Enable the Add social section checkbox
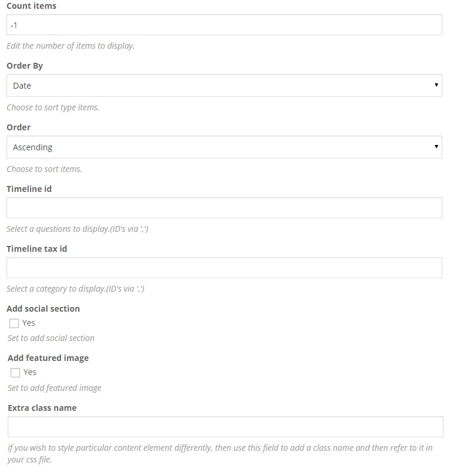This screenshot has width=450, height=476. point(14,323)
